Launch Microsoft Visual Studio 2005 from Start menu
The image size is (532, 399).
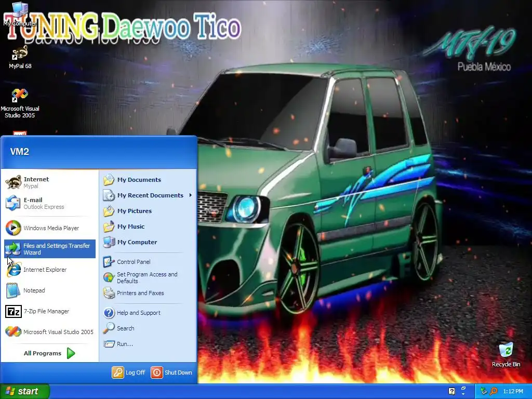point(50,332)
